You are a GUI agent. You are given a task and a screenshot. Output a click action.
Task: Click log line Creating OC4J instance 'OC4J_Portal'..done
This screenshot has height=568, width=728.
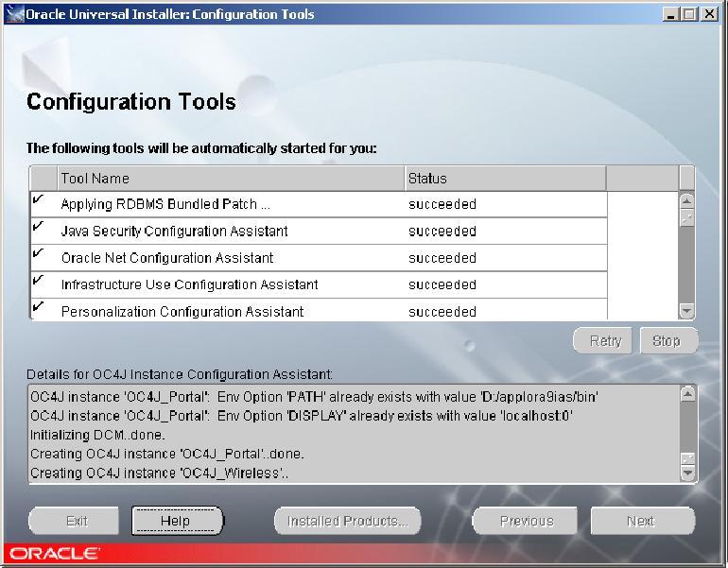point(167,454)
